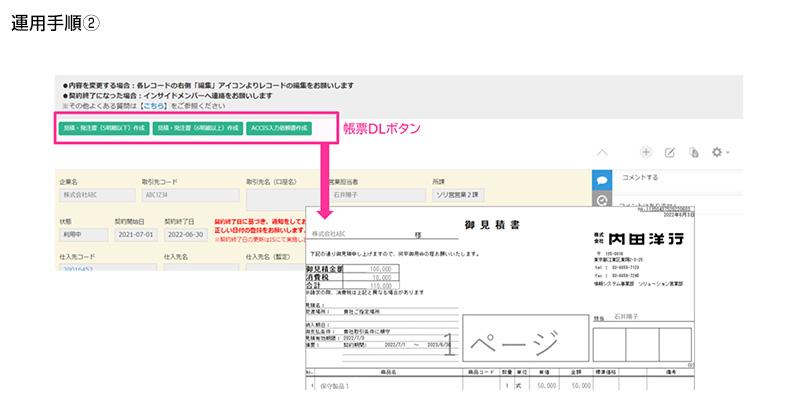Image resolution: width=800 pixels, height=405 pixels.
Task: Click the 株式会社ABC addressee on the PDF
Action: coord(329,234)
